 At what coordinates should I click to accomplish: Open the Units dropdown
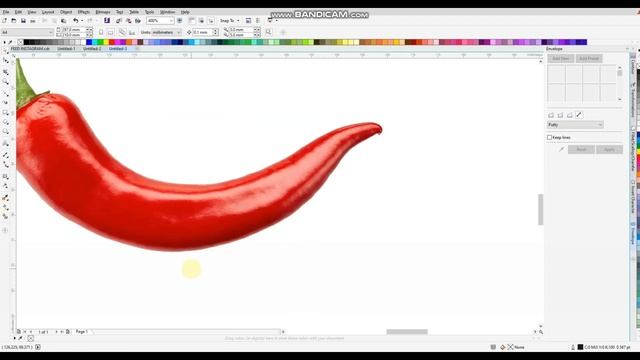pyautogui.click(x=178, y=32)
